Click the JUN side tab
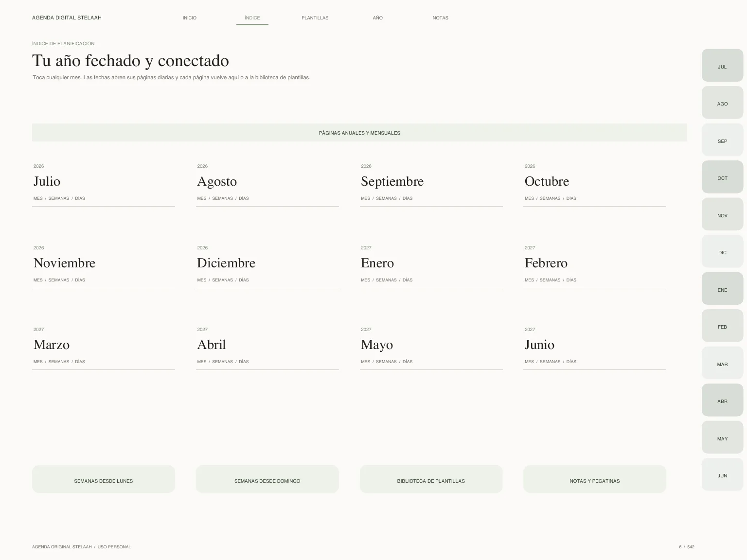The height and width of the screenshot is (560, 747). point(722,474)
